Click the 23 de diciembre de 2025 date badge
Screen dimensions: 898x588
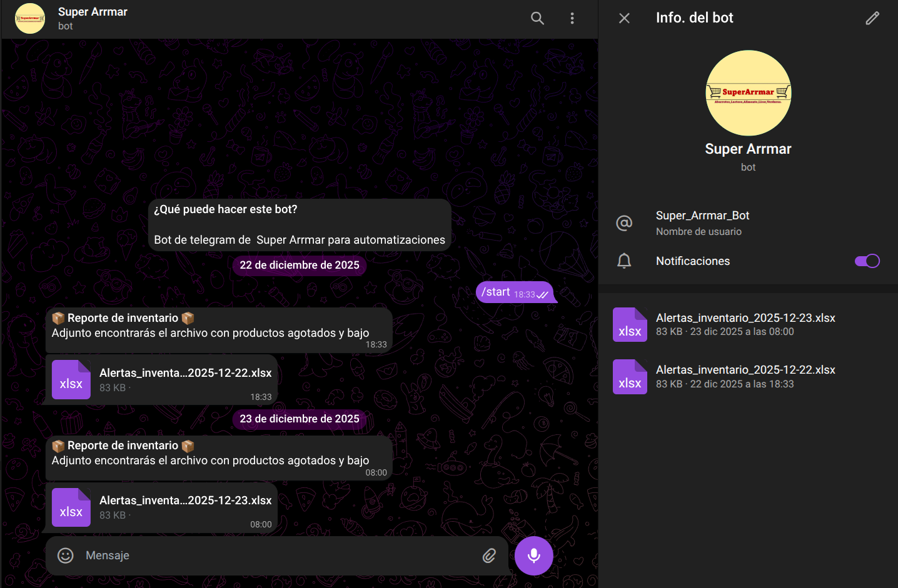coord(300,419)
